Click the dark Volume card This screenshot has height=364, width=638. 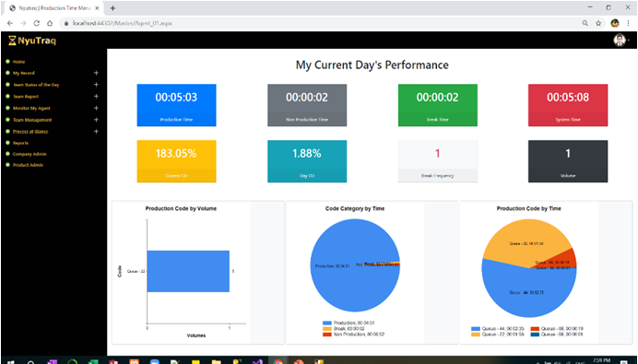(568, 161)
